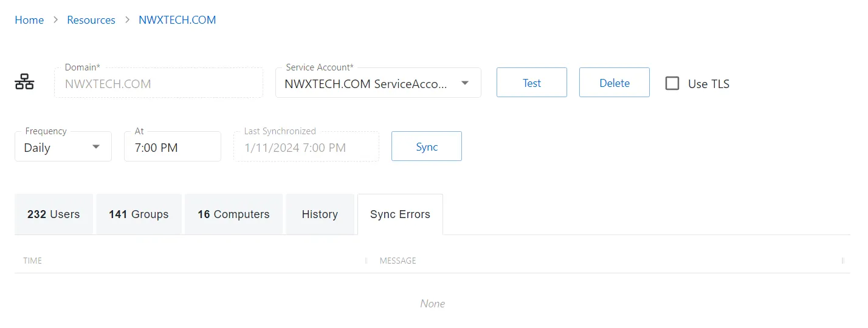Click the Last Synchronized field
Screen dimensions: 868x328
tap(306, 146)
